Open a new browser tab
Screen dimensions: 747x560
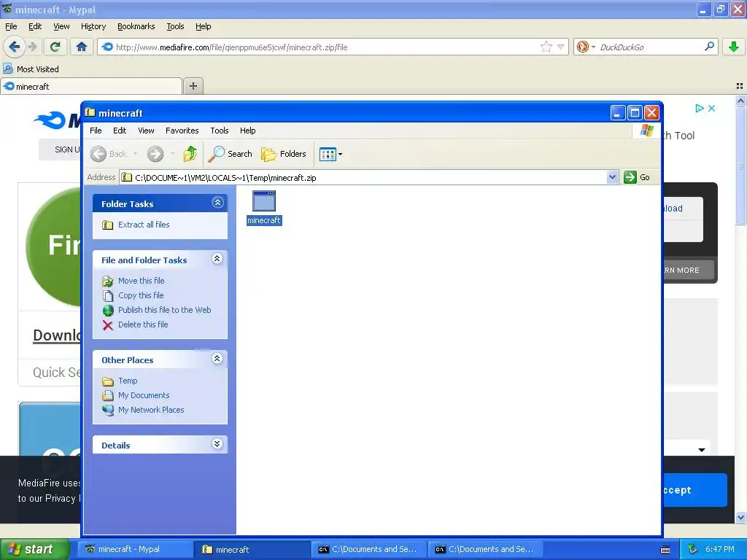pyautogui.click(x=193, y=86)
